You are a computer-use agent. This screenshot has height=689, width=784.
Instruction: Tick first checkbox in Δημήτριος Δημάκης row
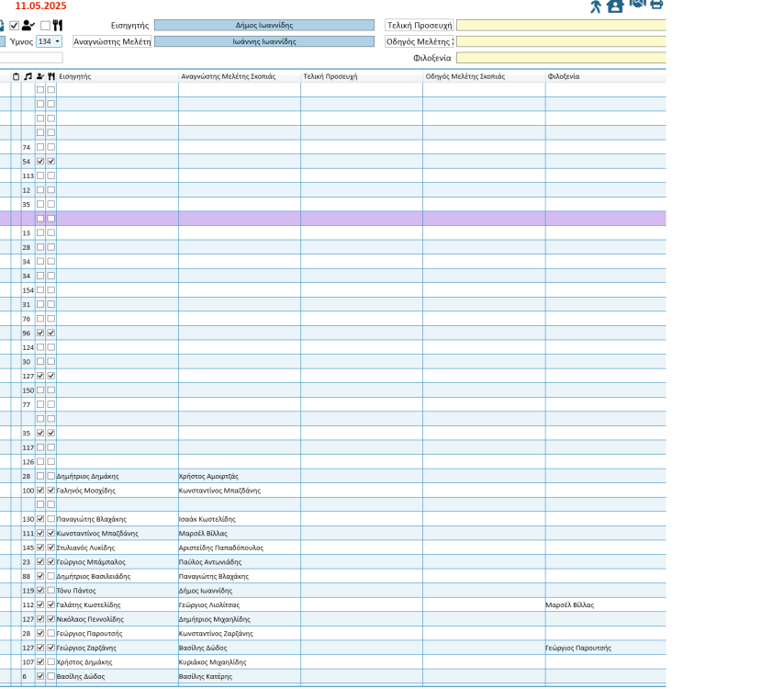coord(40,476)
